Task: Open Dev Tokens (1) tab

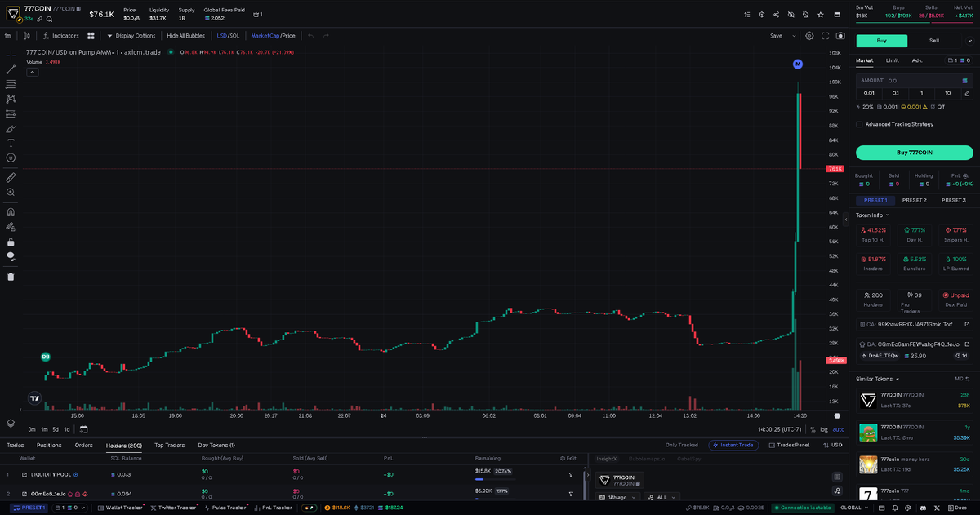Action: point(216,445)
